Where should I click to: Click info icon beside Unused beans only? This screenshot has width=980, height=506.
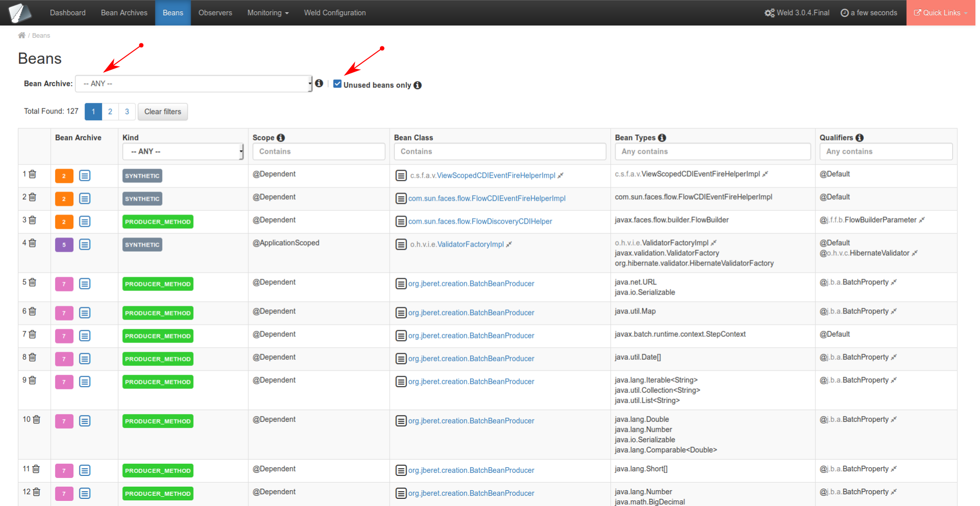(x=418, y=85)
